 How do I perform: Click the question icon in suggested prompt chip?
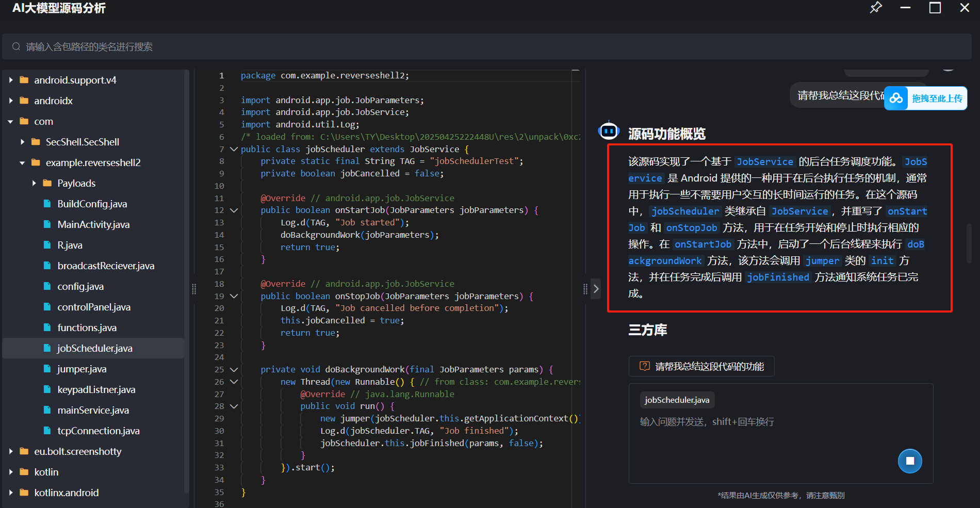point(645,366)
